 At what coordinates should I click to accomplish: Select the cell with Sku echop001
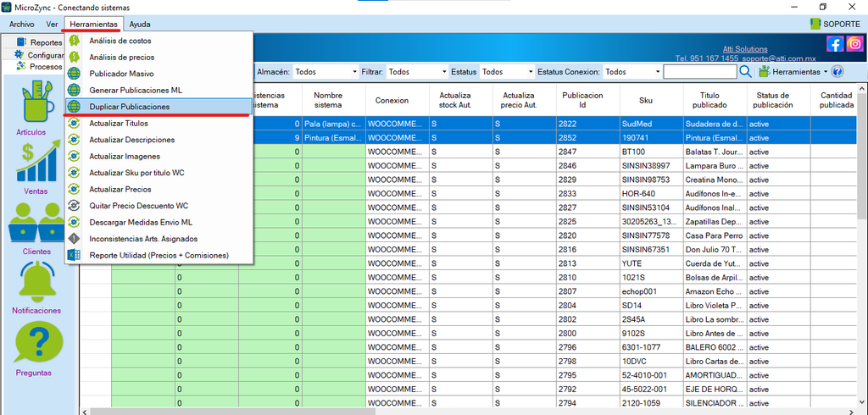click(x=652, y=291)
